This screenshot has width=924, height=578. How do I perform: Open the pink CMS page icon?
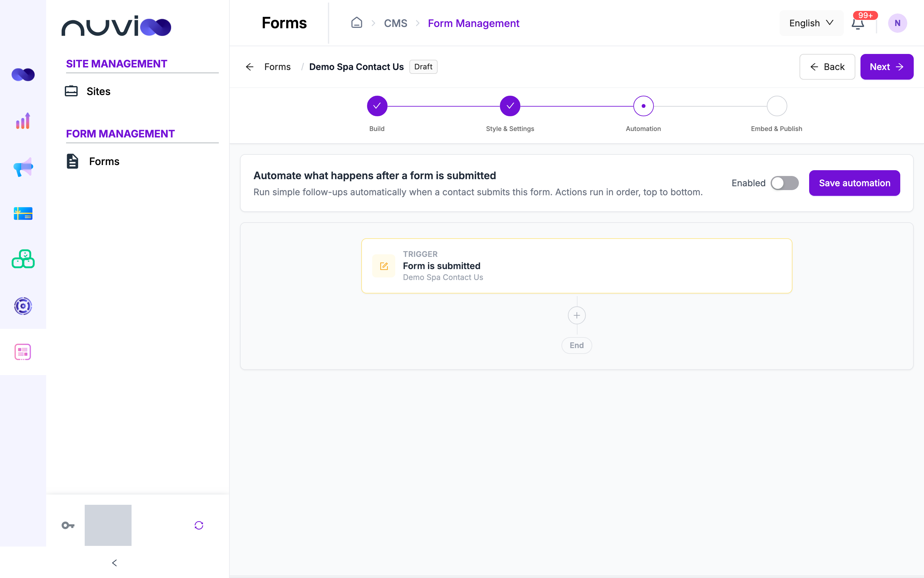pos(23,352)
